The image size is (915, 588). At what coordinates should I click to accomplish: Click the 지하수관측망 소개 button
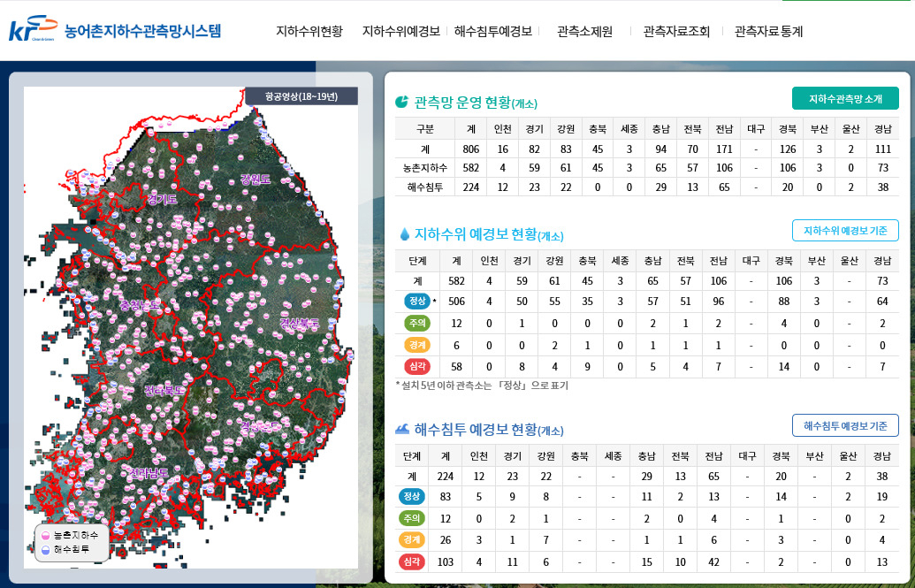tap(845, 99)
